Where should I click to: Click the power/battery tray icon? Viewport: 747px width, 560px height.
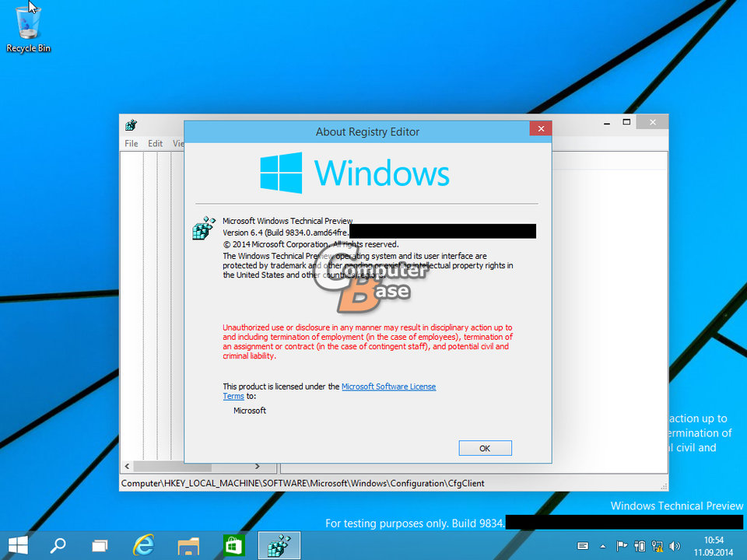click(x=640, y=546)
